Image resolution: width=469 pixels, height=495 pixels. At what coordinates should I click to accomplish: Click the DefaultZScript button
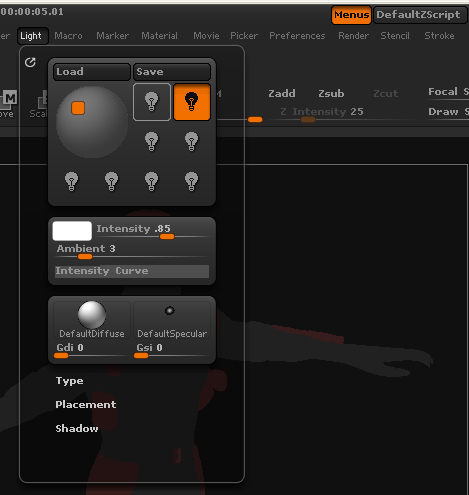pos(420,15)
